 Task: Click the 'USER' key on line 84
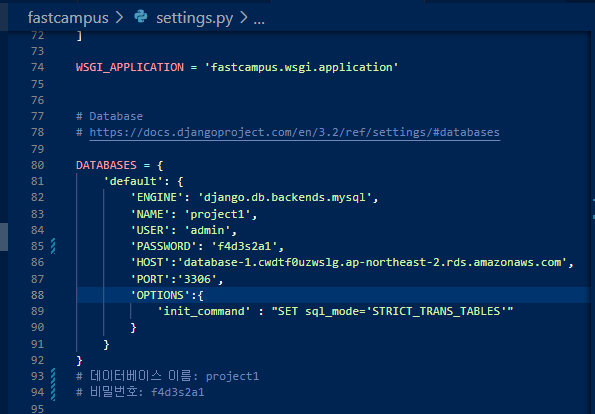(150, 230)
